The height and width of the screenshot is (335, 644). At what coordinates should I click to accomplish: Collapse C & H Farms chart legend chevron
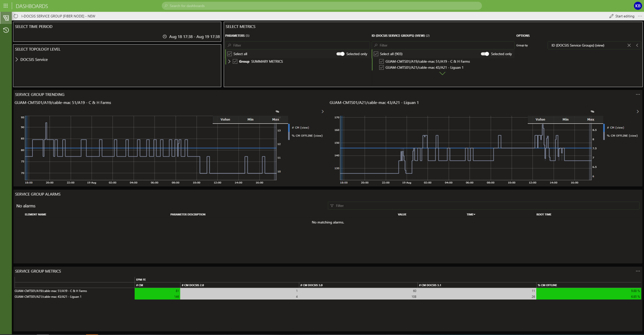coord(323,112)
